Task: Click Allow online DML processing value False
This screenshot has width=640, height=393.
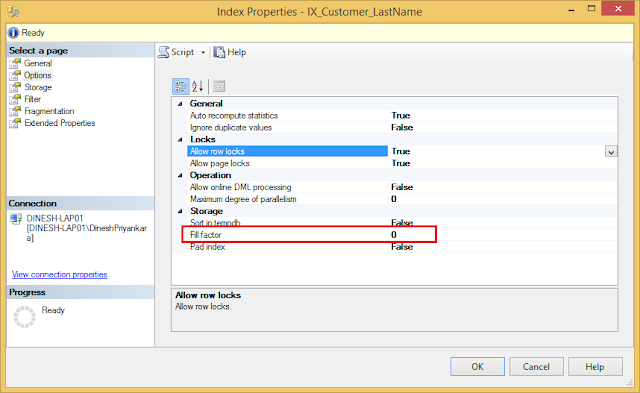Action: tap(402, 187)
